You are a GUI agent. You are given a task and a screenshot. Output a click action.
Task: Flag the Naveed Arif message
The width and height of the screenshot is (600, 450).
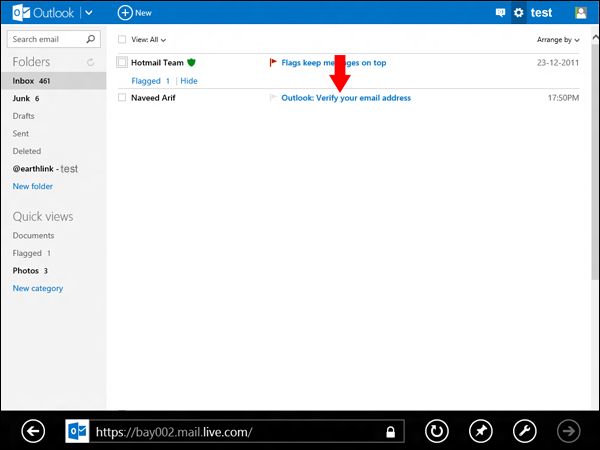tap(273, 98)
